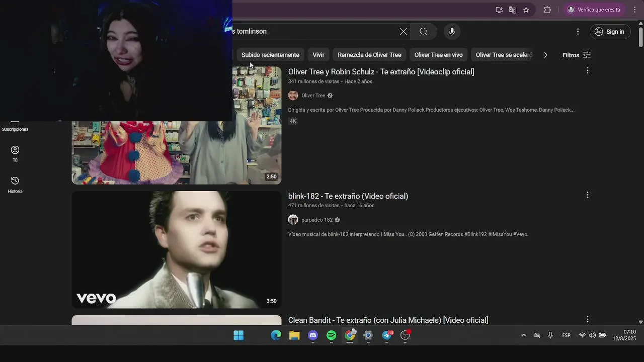Open the Google Translate page icon

point(513,10)
